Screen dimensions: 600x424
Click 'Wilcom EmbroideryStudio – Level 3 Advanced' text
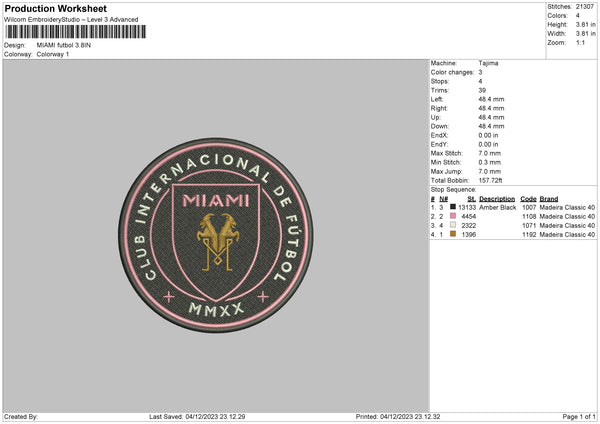71,20
